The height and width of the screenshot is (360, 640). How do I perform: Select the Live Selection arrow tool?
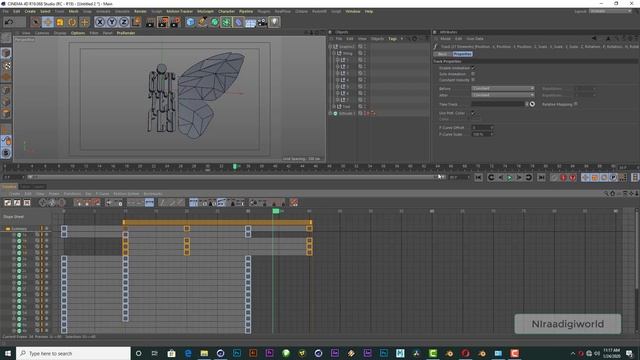tap(36, 22)
